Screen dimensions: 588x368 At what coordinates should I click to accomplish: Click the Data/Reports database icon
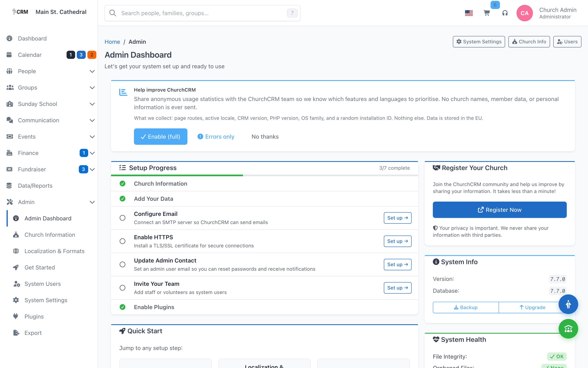(x=9, y=185)
